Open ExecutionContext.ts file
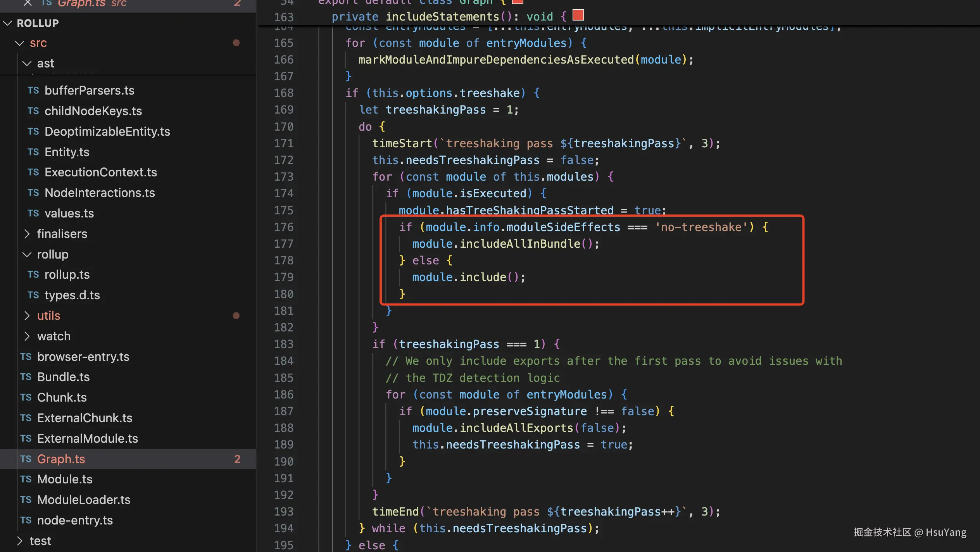This screenshot has width=980, height=552. [101, 172]
